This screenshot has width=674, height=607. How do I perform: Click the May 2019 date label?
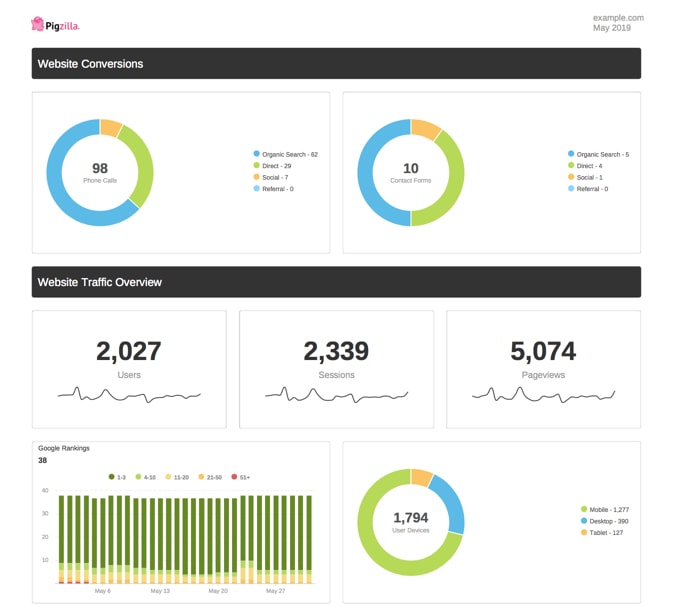[x=612, y=28]
